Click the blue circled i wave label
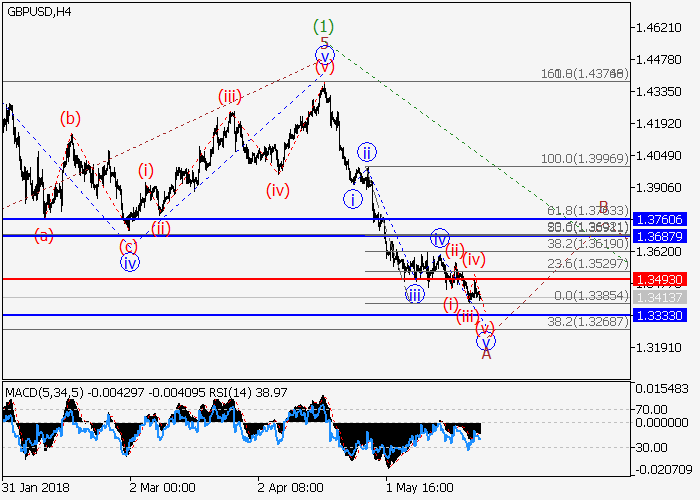Screen dimensions: 700x500 (x=353, y=200)
